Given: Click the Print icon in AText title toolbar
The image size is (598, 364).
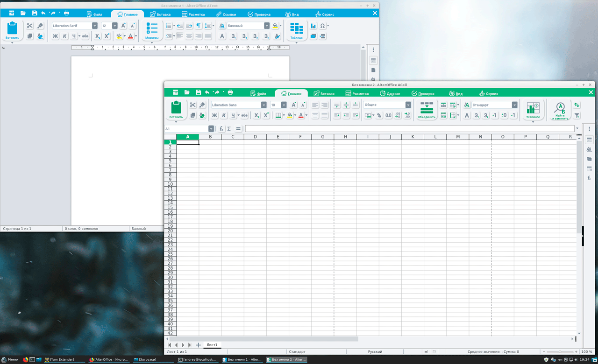Looking at the screenshot, I should 66,13.
